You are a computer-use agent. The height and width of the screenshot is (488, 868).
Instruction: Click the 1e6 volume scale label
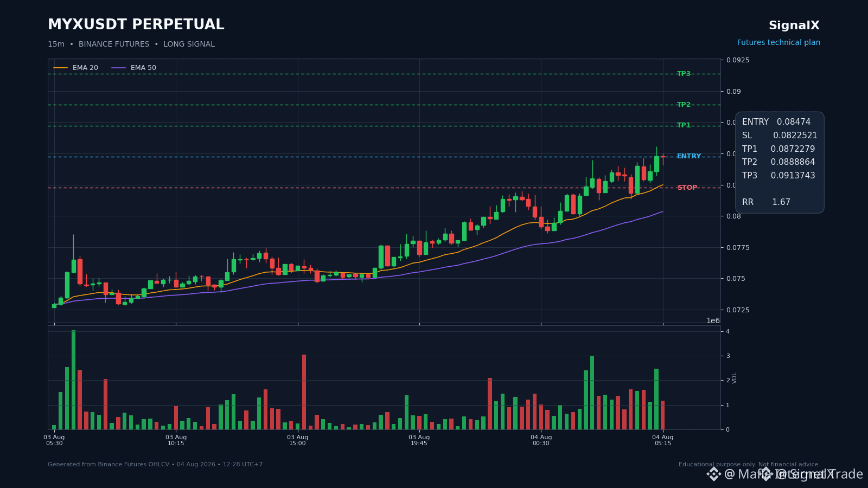coord(713,320)
